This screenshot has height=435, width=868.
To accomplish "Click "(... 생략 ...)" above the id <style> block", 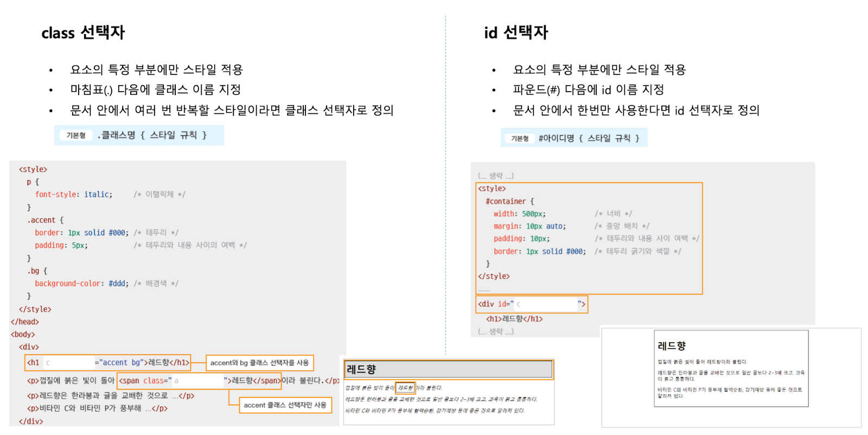I will [x=496, y=176].
